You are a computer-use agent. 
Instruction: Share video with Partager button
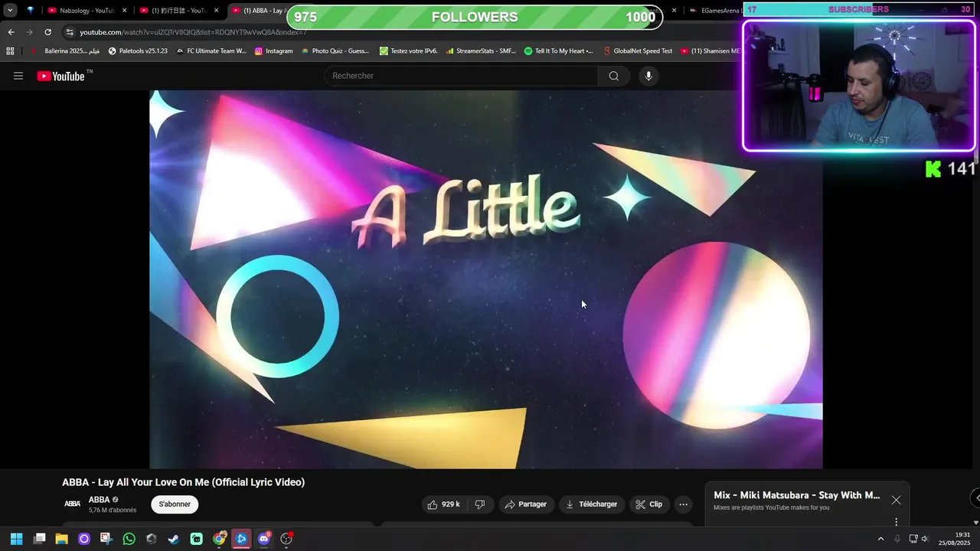pyautogui.click(x=526, y=504)
